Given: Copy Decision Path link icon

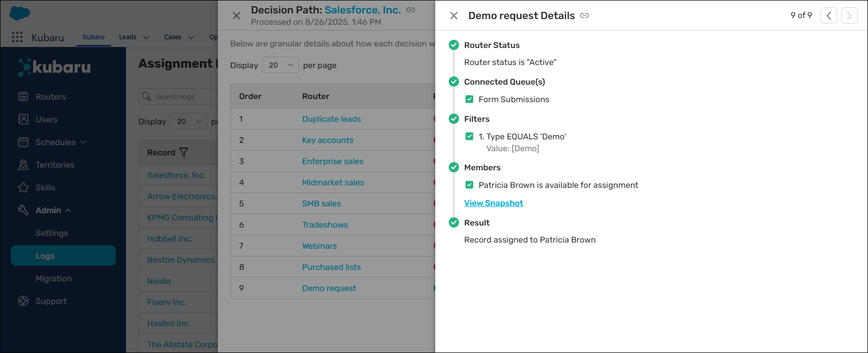Looking at the screenshot, I should pyautogui.click(x=411, y=10).
